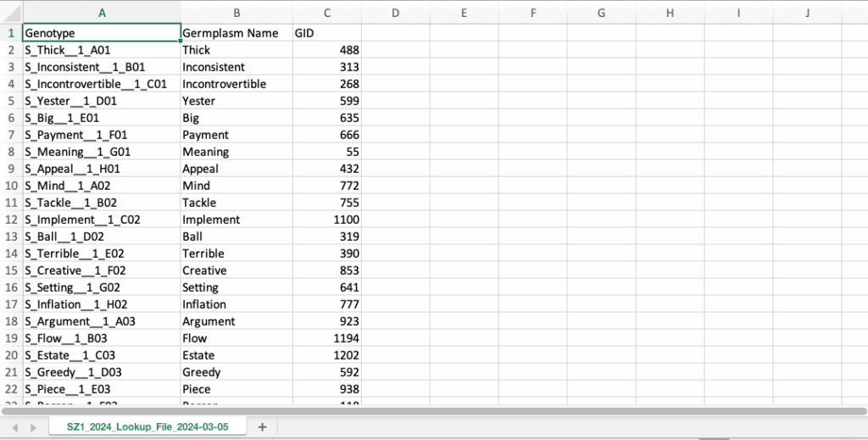Select the cell containing S_Incontrovertible__1_C01
The height and width of the screenshot is (440, 868).
point(102,84)
